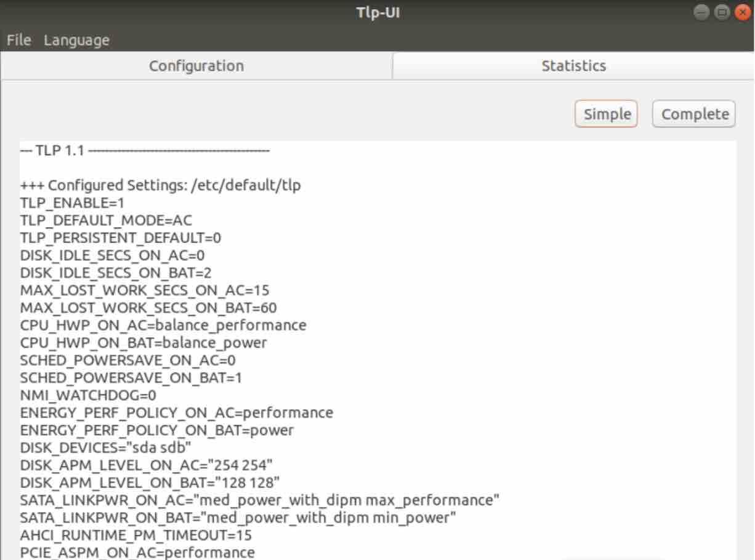Click the SCHED_POWERSAVE_ON_BAT=1 line

pos(131,377)
